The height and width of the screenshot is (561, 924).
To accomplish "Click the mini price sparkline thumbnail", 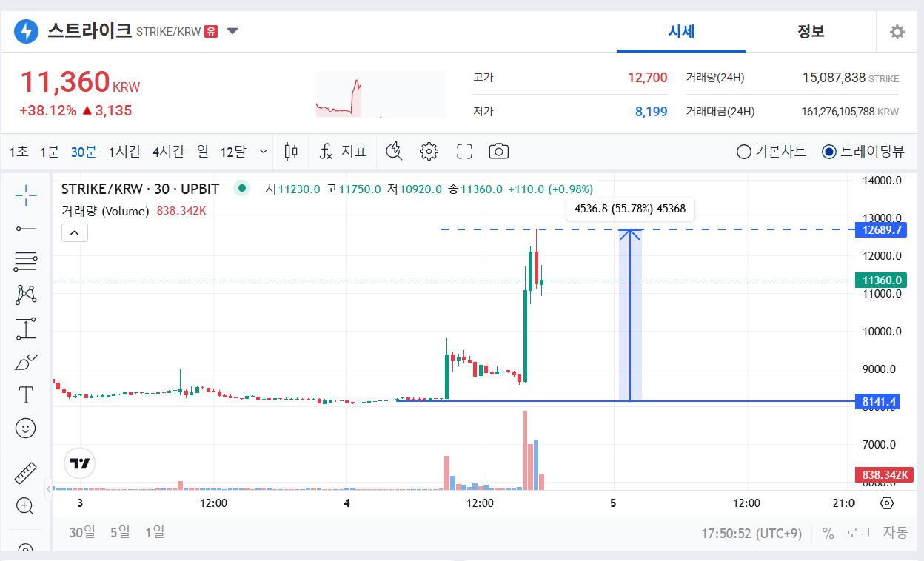I will pyautogui.click(x=381, y=94).
